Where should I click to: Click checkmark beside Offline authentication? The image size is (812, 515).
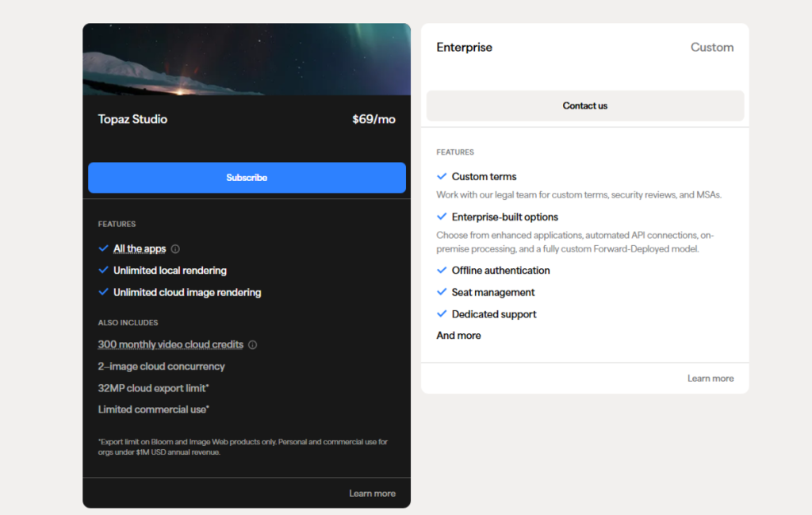pos(442,270)
